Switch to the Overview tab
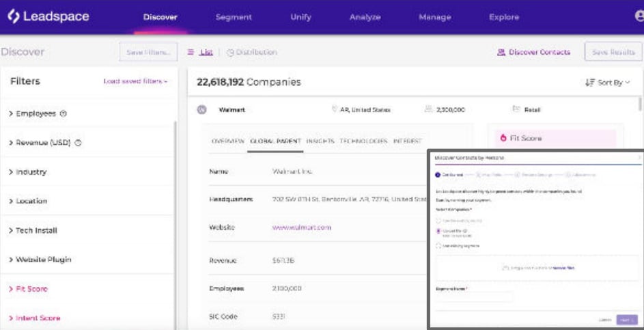The width and height of the screenshot is (644, 330). 227,141
